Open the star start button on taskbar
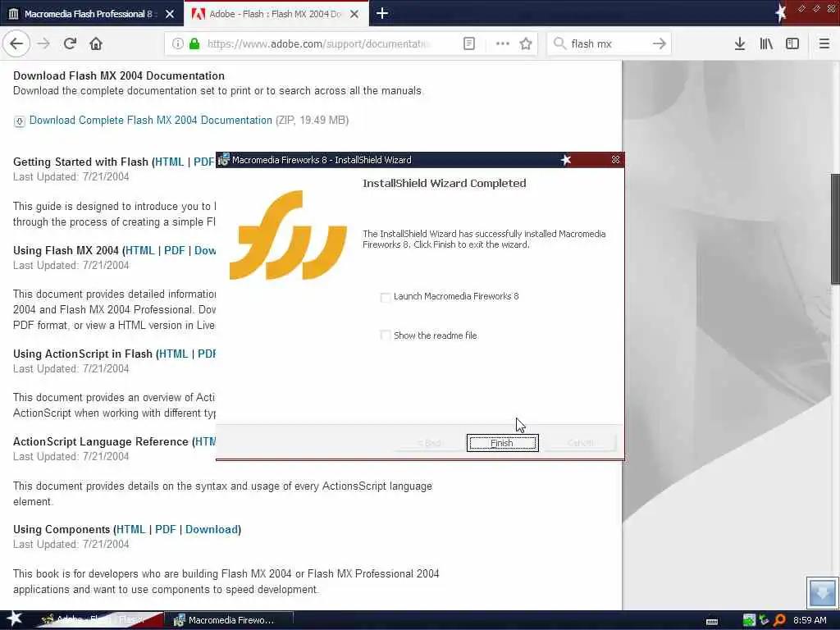 click(14, 619)
